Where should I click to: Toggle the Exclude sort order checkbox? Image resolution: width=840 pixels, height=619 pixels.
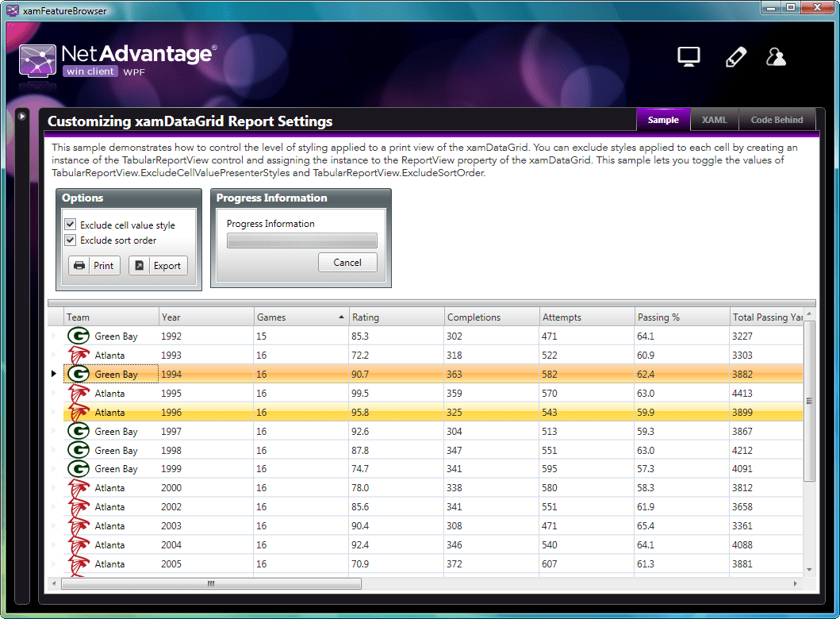coord(71,240)
